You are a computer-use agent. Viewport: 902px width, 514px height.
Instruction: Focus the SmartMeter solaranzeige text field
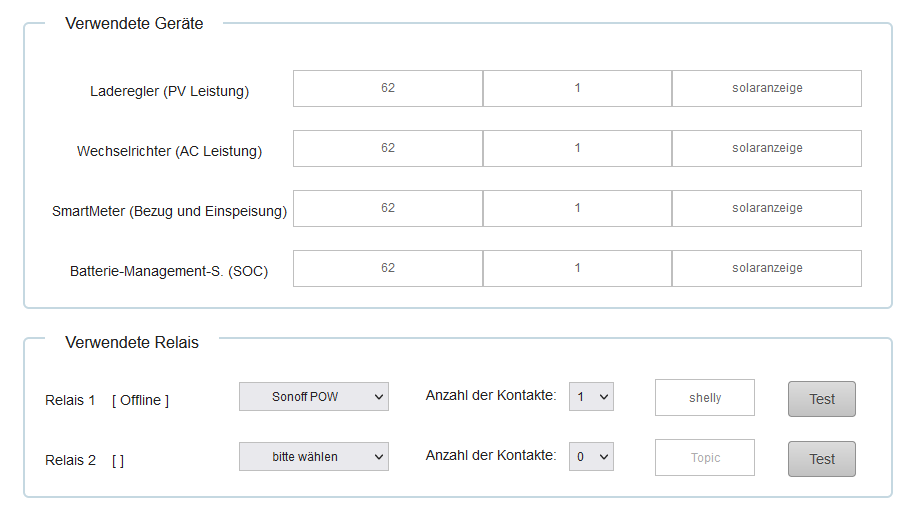(766, 208)
